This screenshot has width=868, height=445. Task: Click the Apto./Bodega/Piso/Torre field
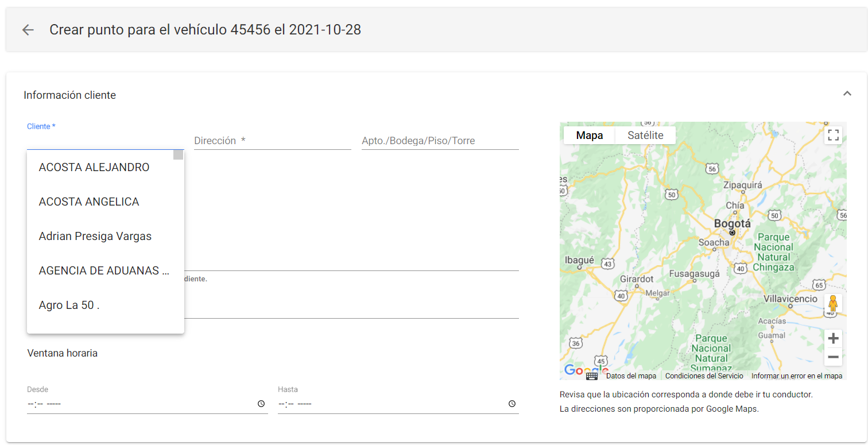440,141
